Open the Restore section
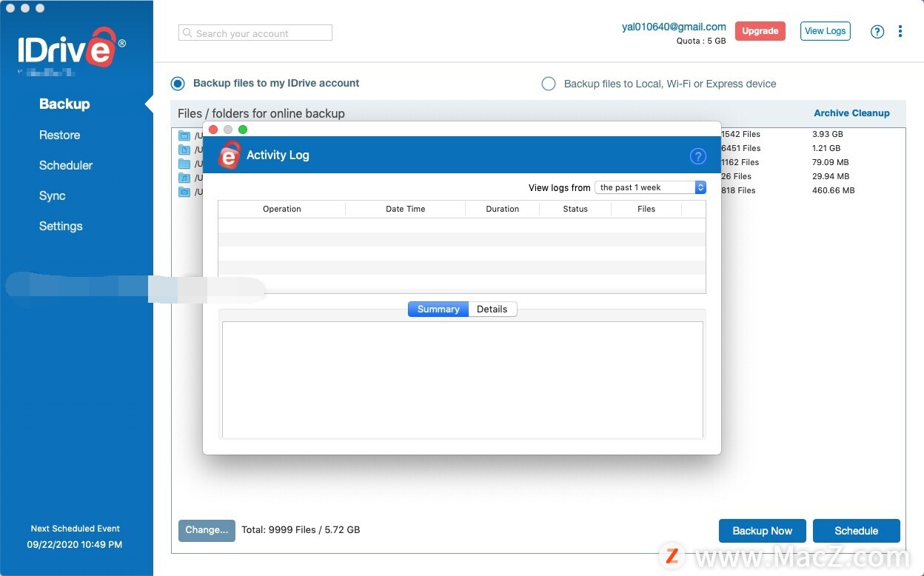The height and width of the screenshot is (576, 924). [x=59, y=135]
